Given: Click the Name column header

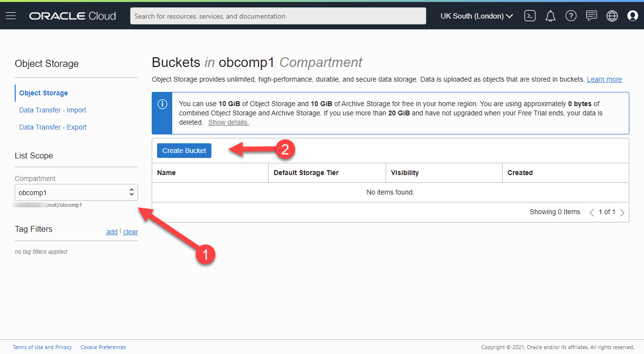Looking at the screenshot, I should coord(210,173).
